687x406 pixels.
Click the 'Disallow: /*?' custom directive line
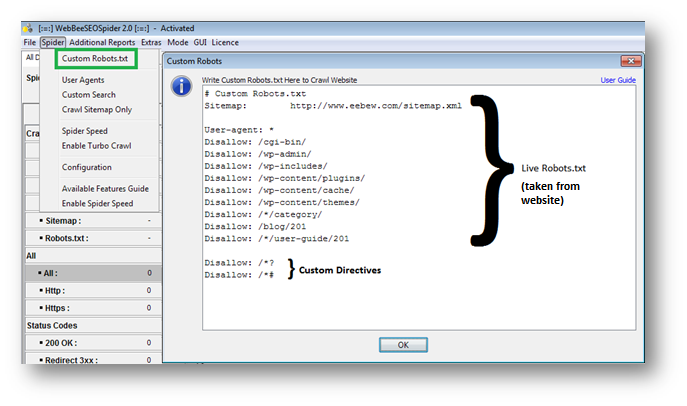pyautogui.click(x=239, y=263)
